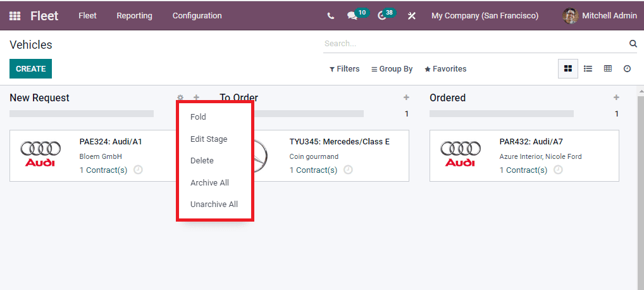
Task: Quick add vehicle in Ordered column
Action: (616, 98)
